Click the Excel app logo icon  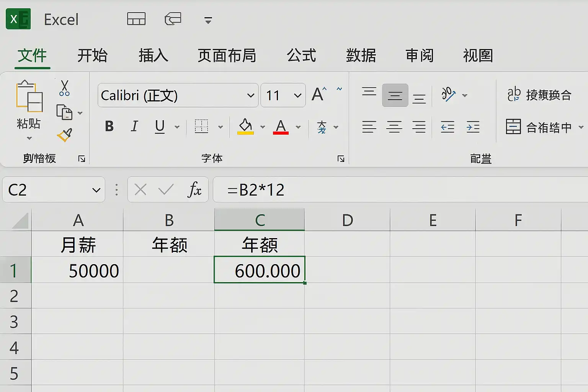click(18, 19)
